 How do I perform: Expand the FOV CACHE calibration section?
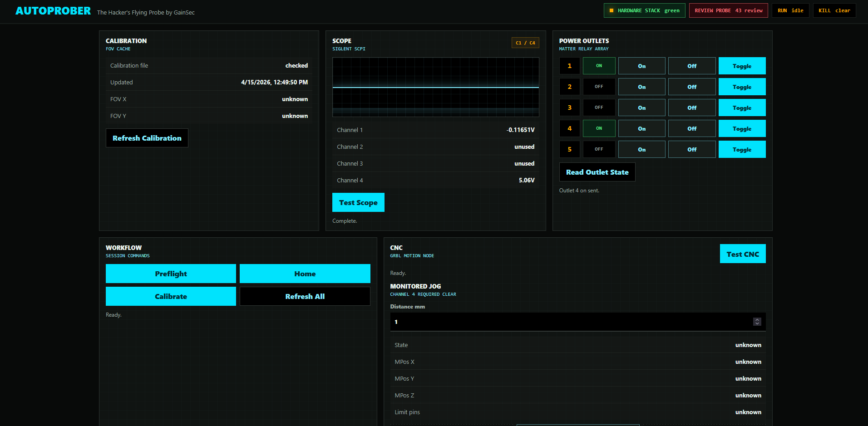(118, 49)
